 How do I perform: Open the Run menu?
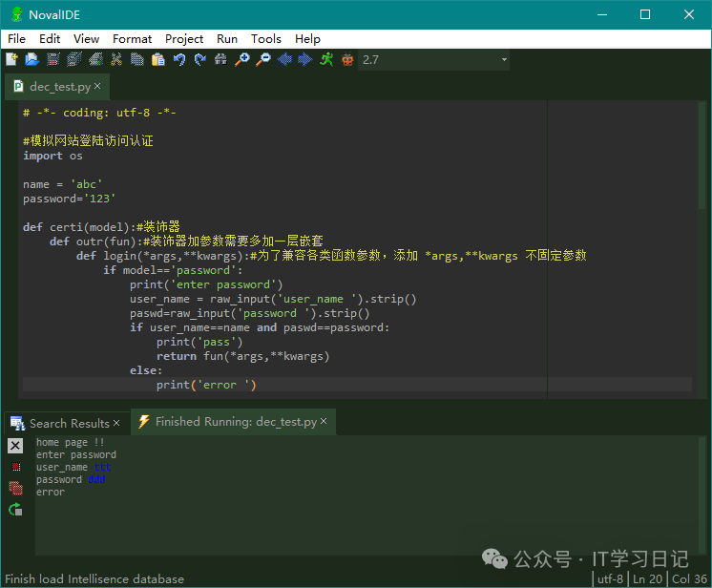coord(227,38)
